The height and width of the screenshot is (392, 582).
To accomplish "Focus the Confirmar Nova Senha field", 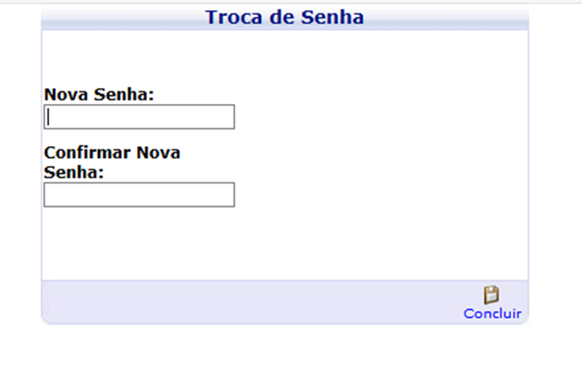I will [x=139, y=194].
